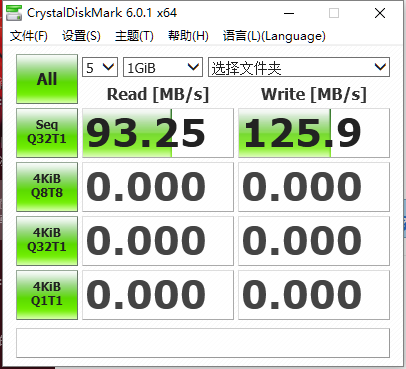Image resolution: width=406 pixels, height=369 pixels.
Task: Click the 4KiB Q32T1 read result
Action: [x=158, y=241]
